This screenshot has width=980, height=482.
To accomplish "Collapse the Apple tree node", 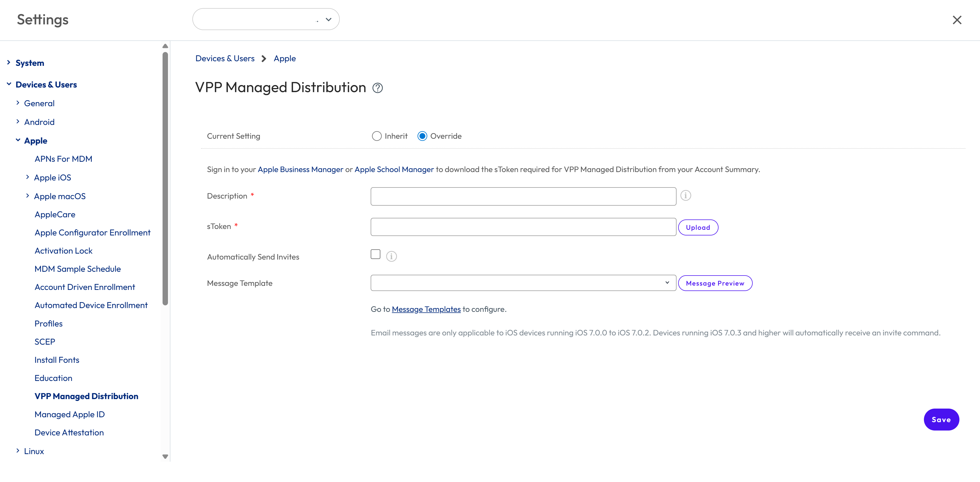I will tap(18, 140).
